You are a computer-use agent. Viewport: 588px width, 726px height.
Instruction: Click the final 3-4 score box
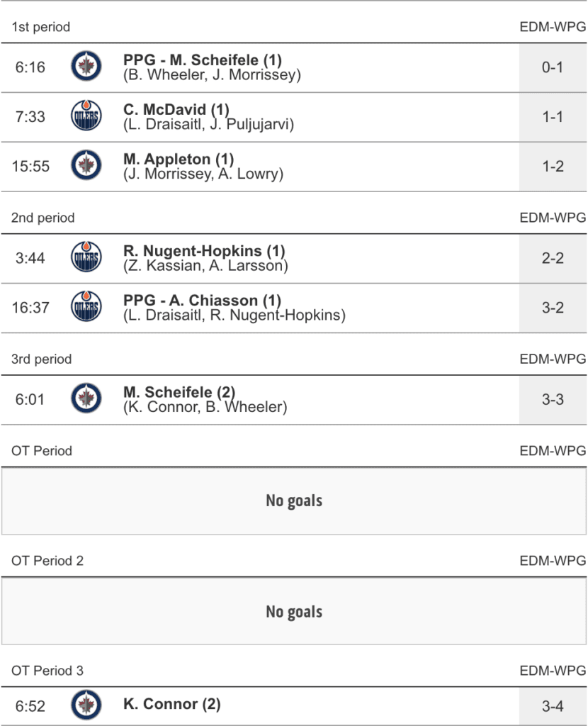pyautogui.click(x=553, y=705)
